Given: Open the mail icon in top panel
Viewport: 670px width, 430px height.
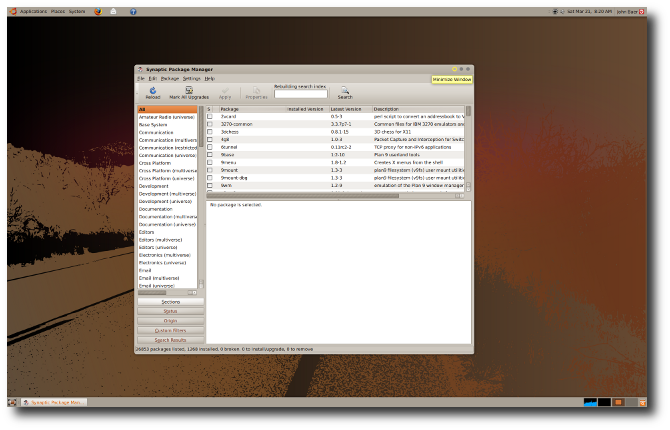Looking at the screenshot, I should [x=113, y=12].
